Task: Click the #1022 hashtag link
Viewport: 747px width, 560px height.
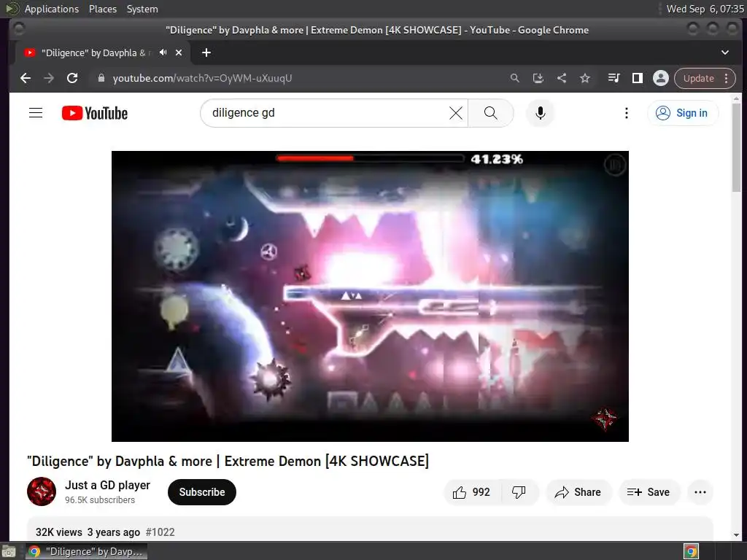Action: point(160,532)
